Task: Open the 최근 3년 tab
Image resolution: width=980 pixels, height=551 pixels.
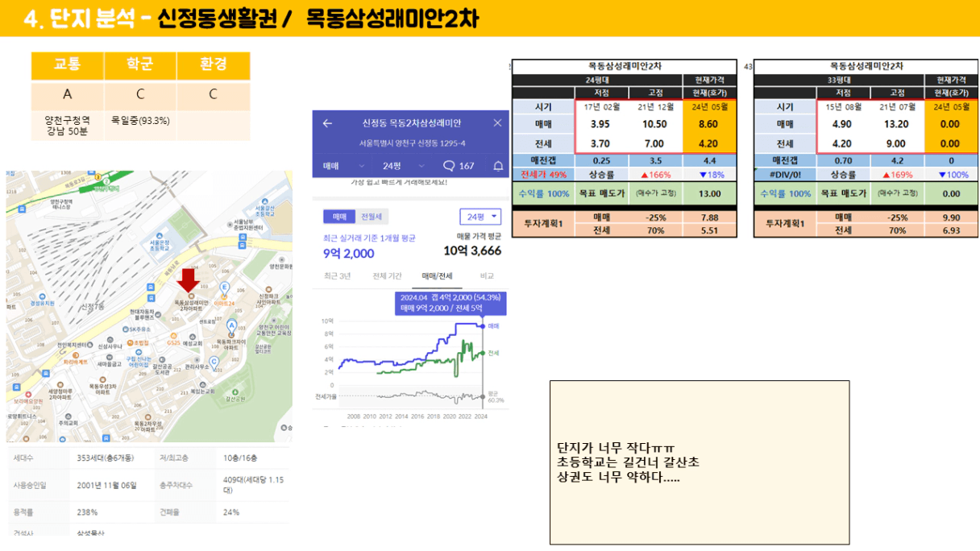Action: pyautogui.click(x=338, y=276)
